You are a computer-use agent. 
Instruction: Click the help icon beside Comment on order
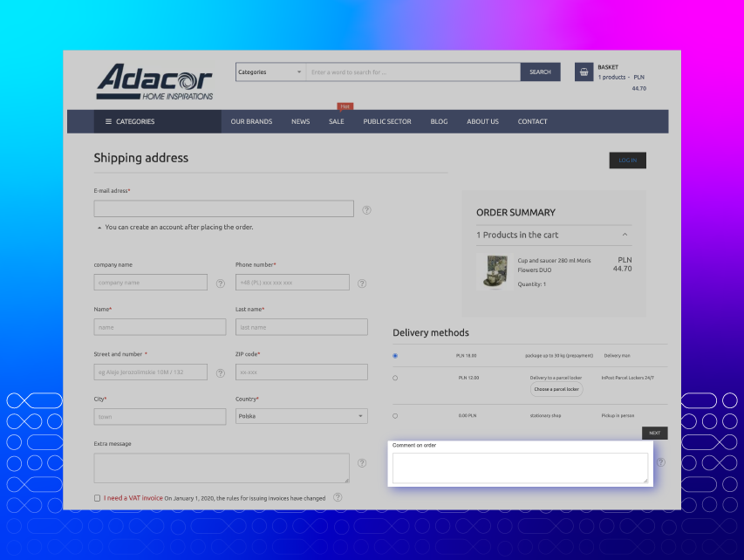660,462
